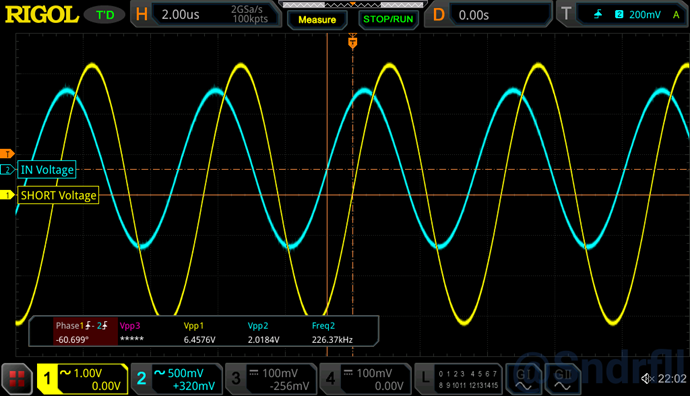This screenshot has width=690, height=396.
Task: Open trigger settings showing 200mV
Action: (x=623, y=15)
